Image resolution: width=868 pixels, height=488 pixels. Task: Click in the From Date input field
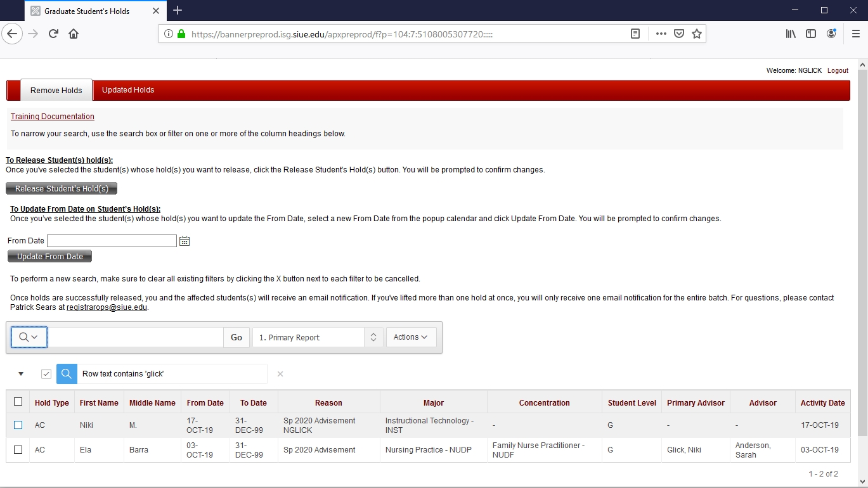coord(112,241)
